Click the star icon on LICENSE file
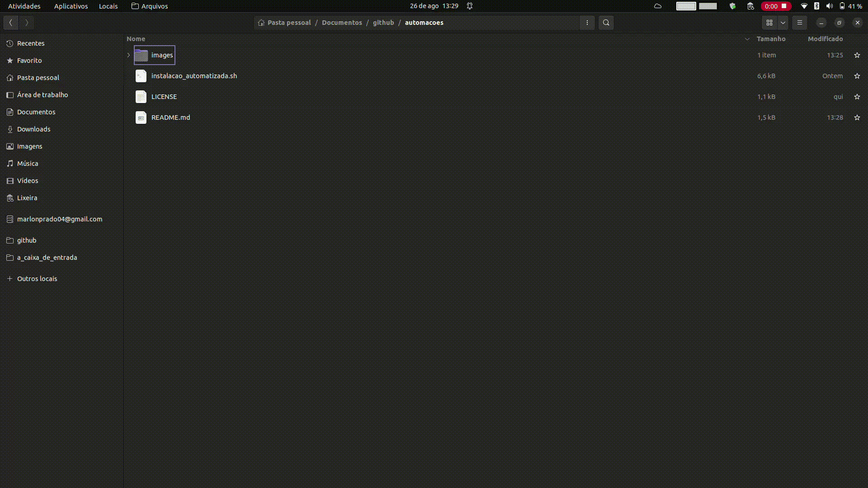 pyautogui.click(x=857, y=96)
